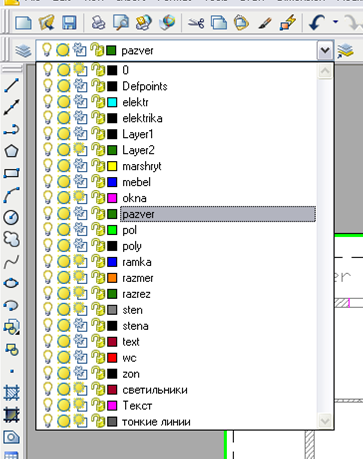Screen dimensions: 363x459
Task: Select the razrez layer
Action: 136,294
